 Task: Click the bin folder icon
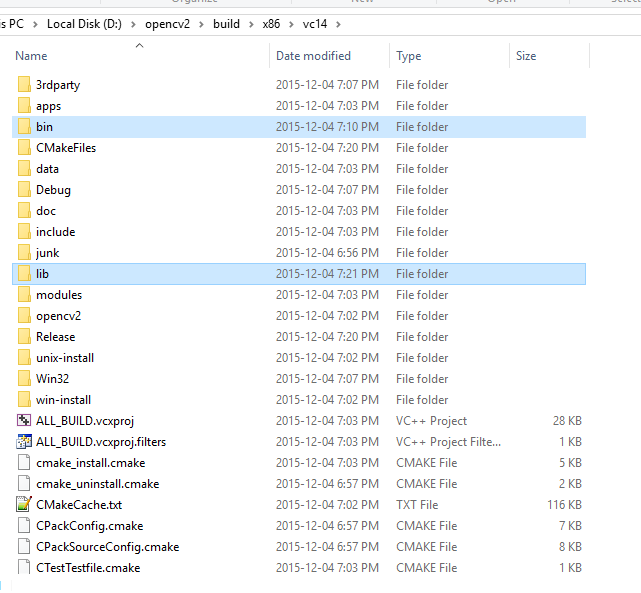[x=24, y=127]
